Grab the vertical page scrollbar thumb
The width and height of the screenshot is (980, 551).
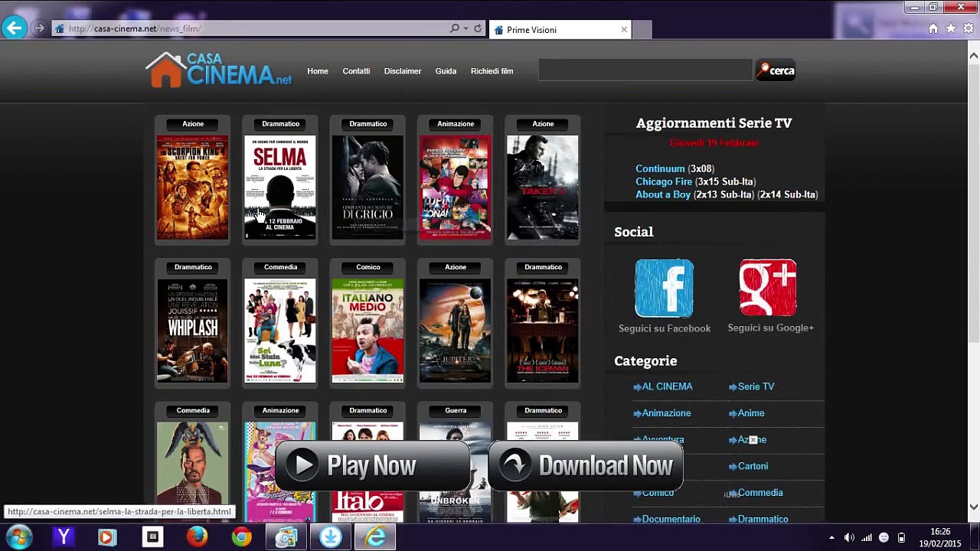pos(974,204)
